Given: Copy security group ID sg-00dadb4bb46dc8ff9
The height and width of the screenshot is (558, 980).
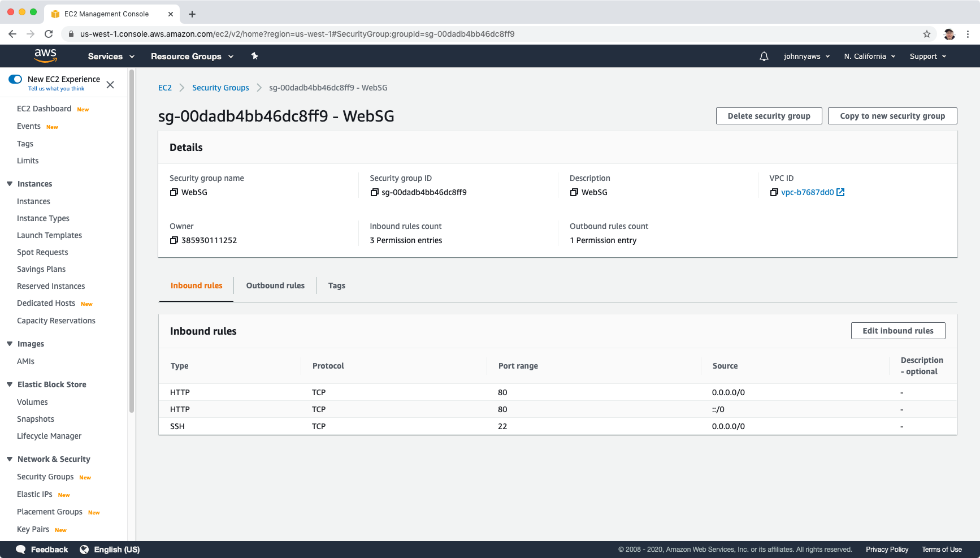Looking at the screenshot, I should pos(374,192).
